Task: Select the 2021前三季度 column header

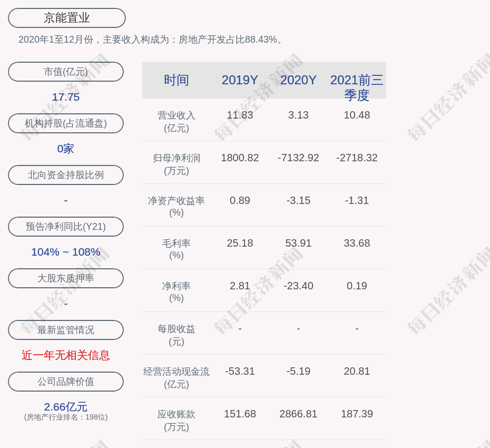Action: tap(357, 87)
